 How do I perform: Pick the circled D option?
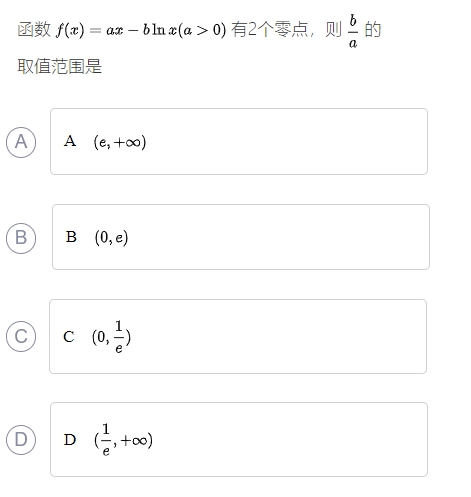[x=21, y=440]
